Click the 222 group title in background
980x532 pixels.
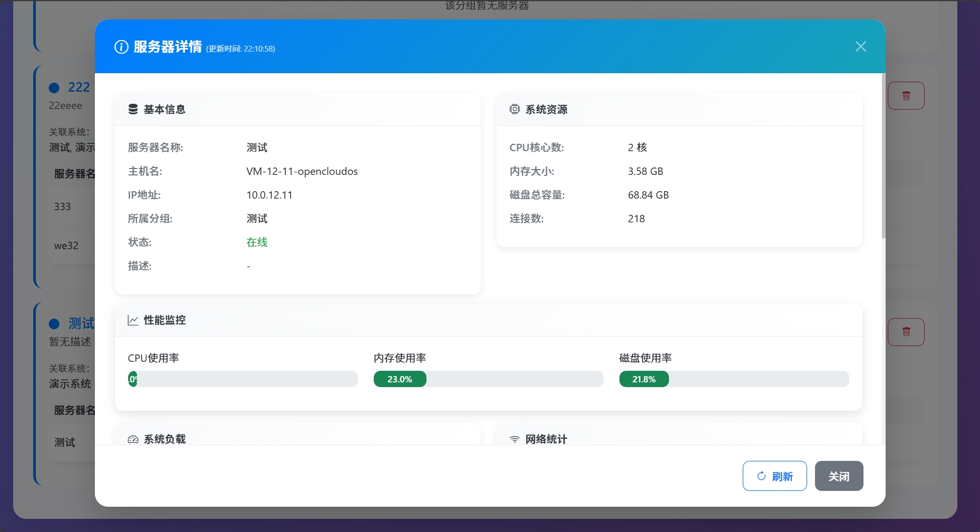(x=79, y=87)
